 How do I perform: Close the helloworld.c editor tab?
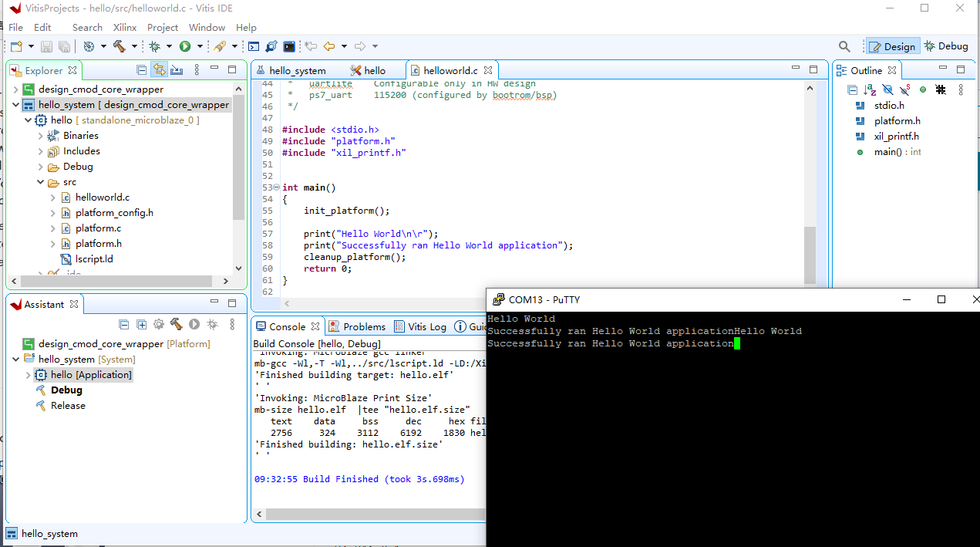pos(489,70)
